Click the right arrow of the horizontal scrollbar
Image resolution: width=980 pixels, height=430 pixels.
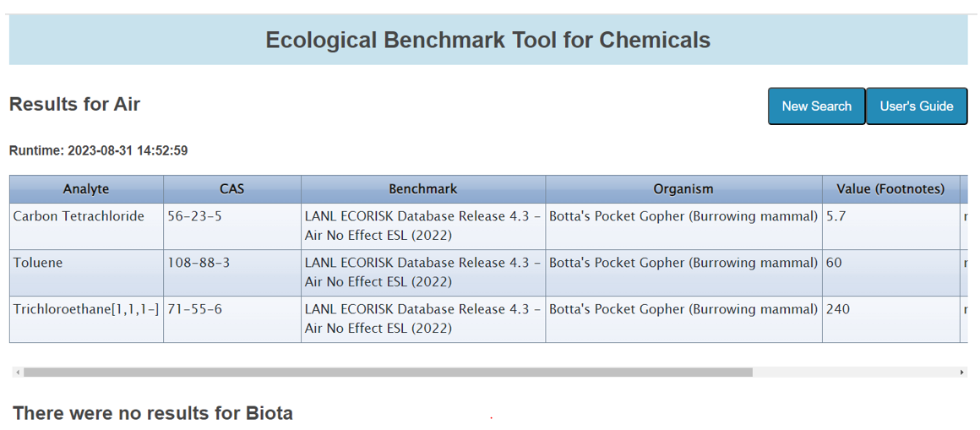961,372
